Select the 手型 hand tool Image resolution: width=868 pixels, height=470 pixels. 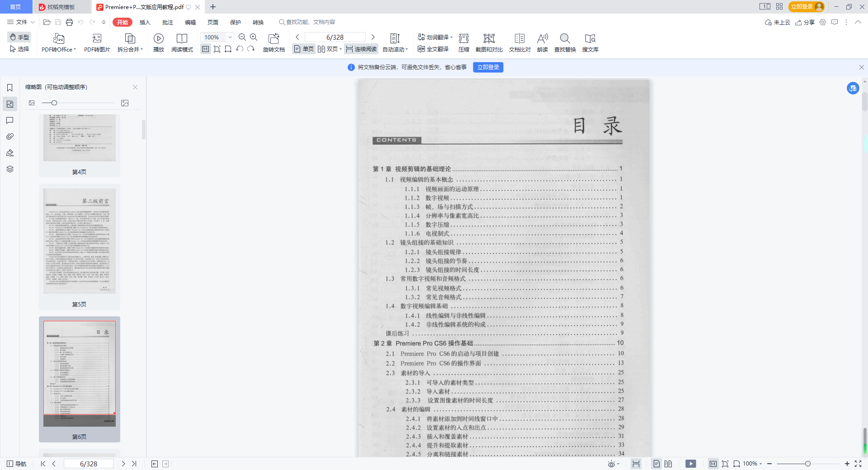coord(19,37)
